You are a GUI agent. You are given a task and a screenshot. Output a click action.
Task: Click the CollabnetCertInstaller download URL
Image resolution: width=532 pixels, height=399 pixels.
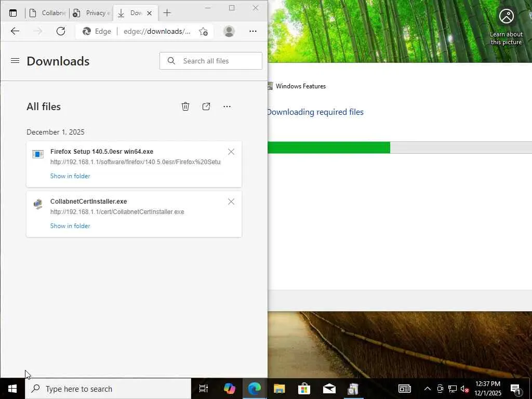coord(117,212)
